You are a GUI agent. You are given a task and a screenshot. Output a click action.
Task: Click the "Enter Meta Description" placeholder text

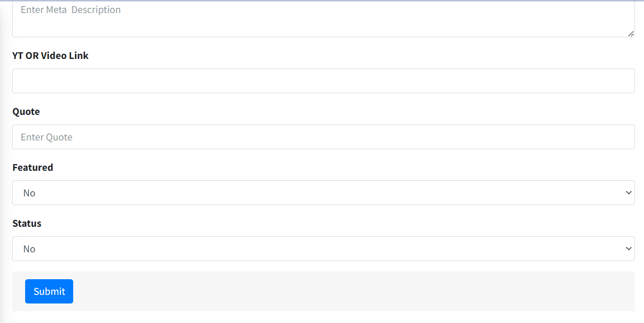71,10
